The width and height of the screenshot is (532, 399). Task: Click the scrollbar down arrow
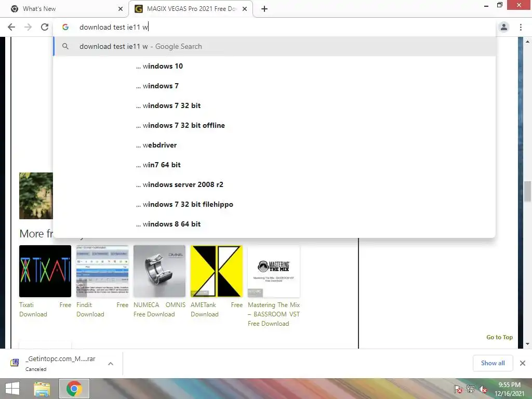527,344
